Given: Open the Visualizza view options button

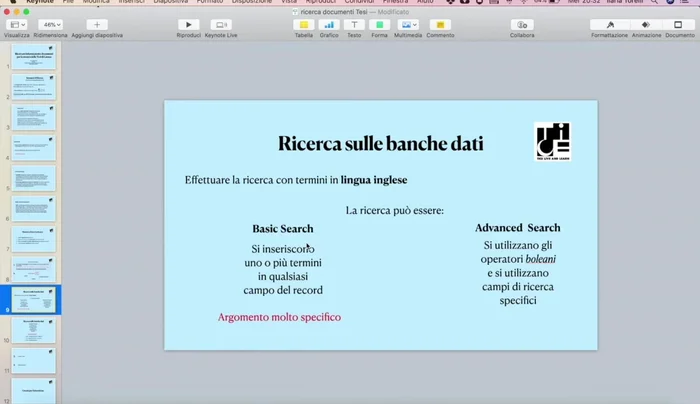Looking at the screenshot, I should pos(17,25).
